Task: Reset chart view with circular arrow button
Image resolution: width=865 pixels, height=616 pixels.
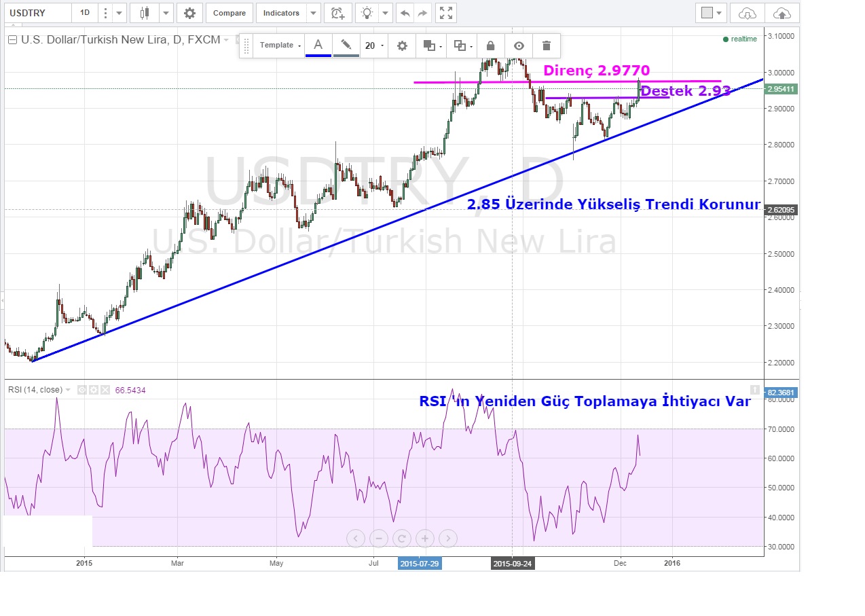Action: click(401, 539)
